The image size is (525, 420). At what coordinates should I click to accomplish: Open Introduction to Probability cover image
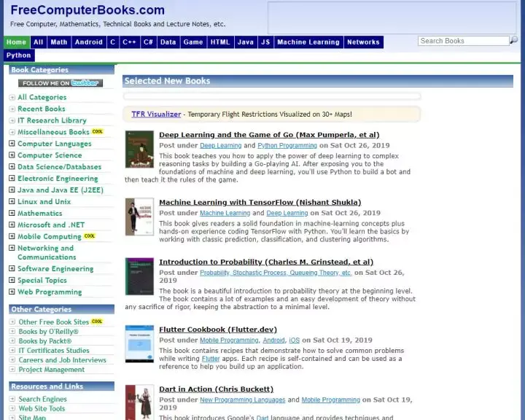click(x=139, y=276)
